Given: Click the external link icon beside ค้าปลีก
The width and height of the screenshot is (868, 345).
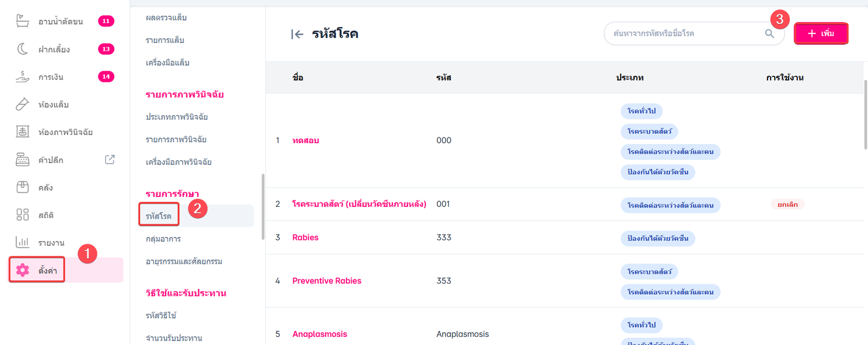Looking at the screenshot, I should [110, 160].
